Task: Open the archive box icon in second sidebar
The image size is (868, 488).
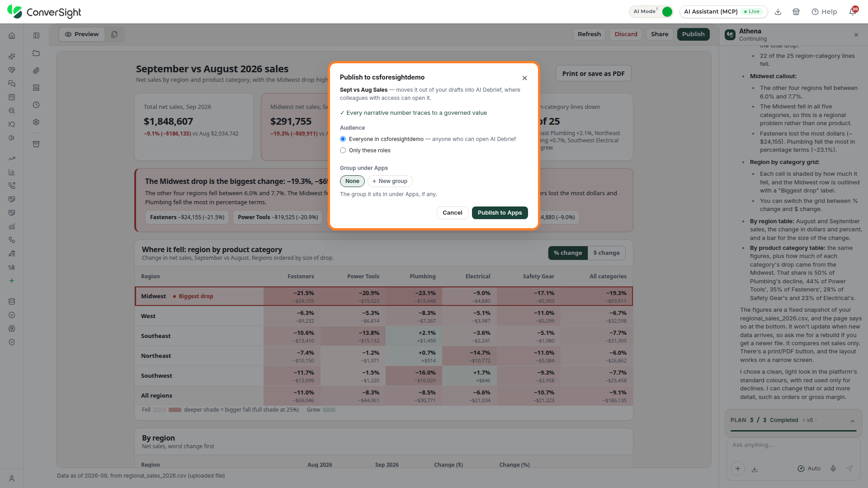Action: click(x=36, y=144)
